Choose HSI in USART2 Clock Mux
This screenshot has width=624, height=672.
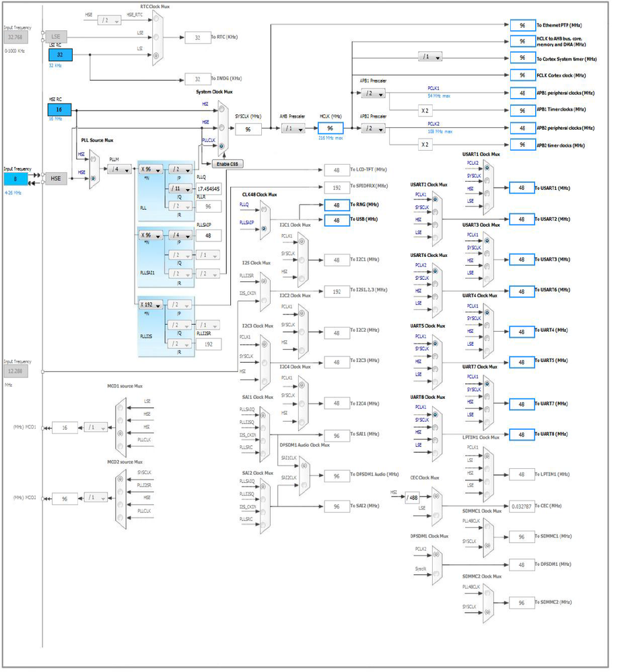[436, 225]
